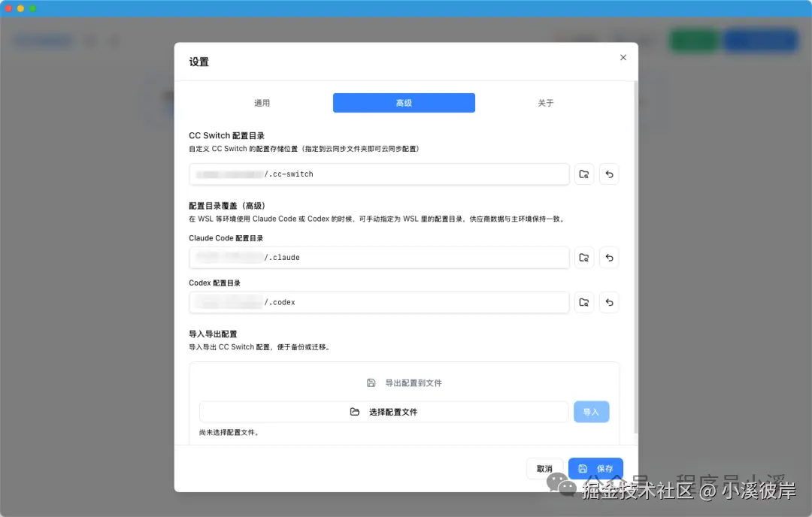Select the 高级 tab
This screenshot has width=812, height=517.
tap(404, 102)
